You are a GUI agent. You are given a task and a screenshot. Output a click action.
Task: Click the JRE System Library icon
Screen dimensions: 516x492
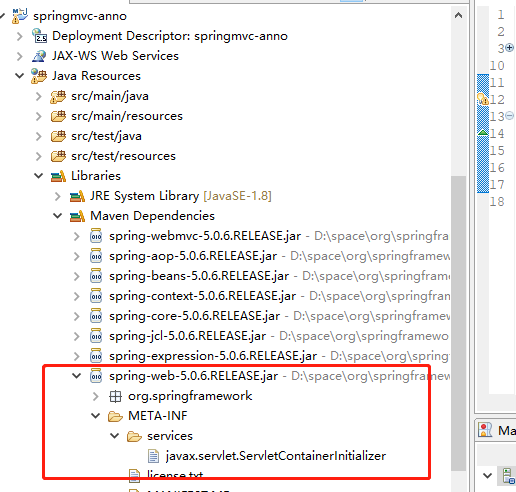pos(77,196)
